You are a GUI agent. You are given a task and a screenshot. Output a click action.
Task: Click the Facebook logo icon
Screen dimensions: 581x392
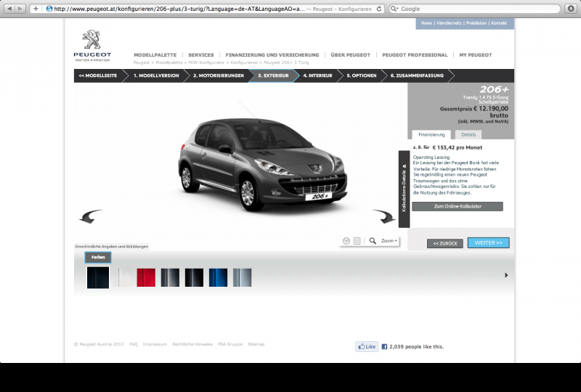(x=384, y=347)
